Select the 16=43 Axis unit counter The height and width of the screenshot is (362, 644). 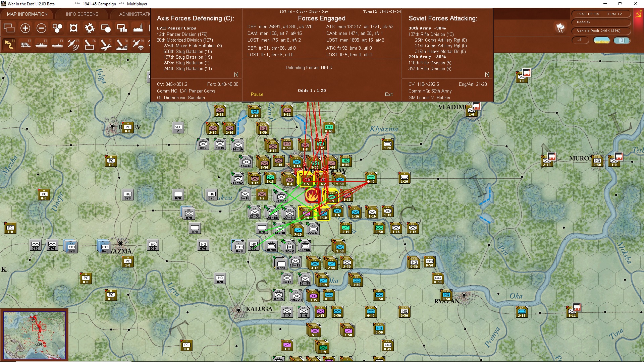point(246,162)
